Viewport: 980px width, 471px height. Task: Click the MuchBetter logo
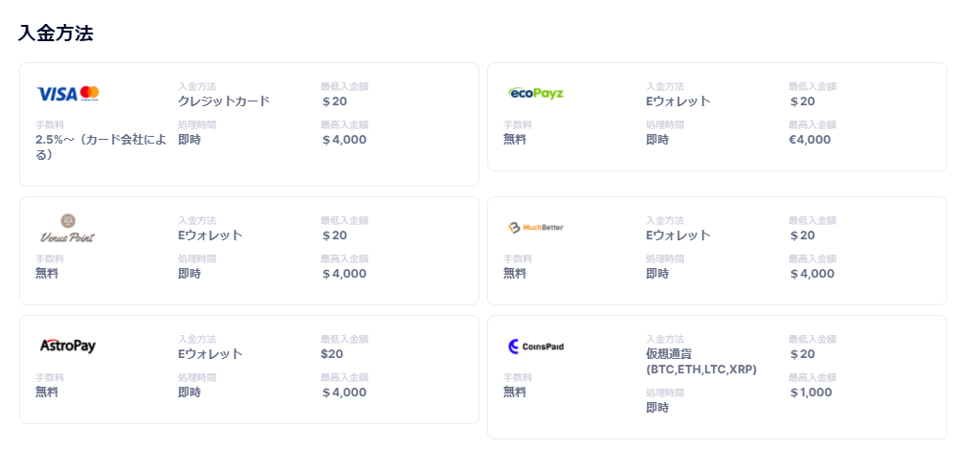(x=536, y=228)
